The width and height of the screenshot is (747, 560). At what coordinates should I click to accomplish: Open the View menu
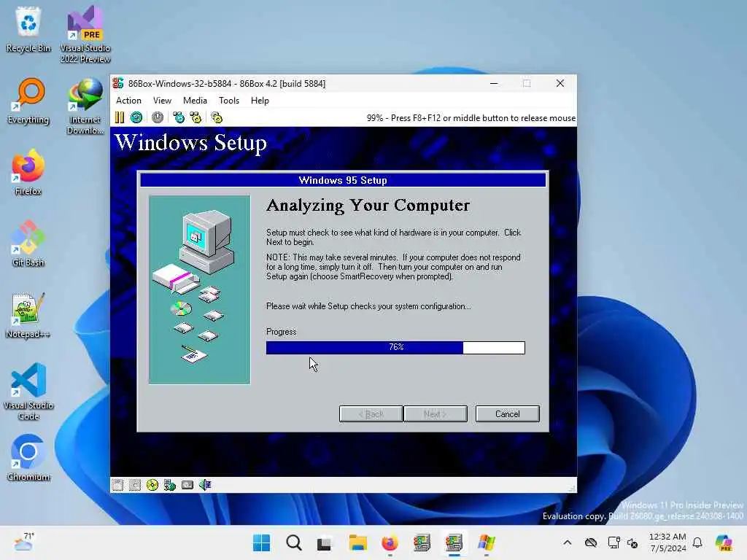pos(162,101)
